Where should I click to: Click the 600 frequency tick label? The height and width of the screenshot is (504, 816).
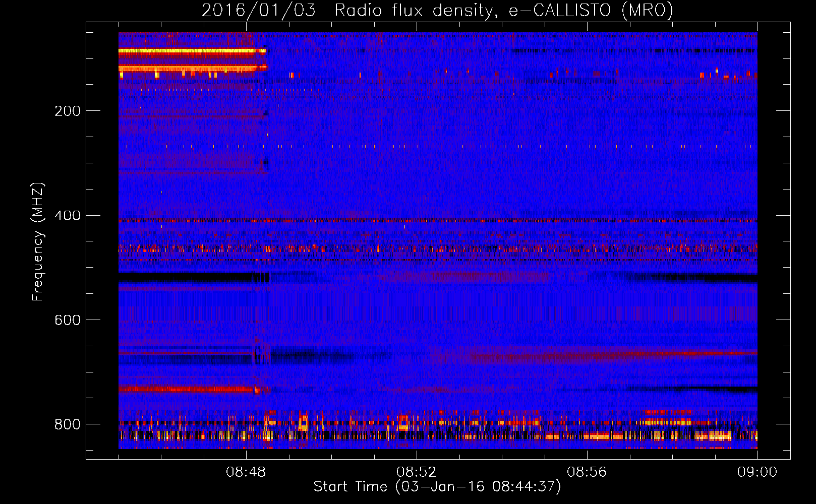tap(68, 320)
